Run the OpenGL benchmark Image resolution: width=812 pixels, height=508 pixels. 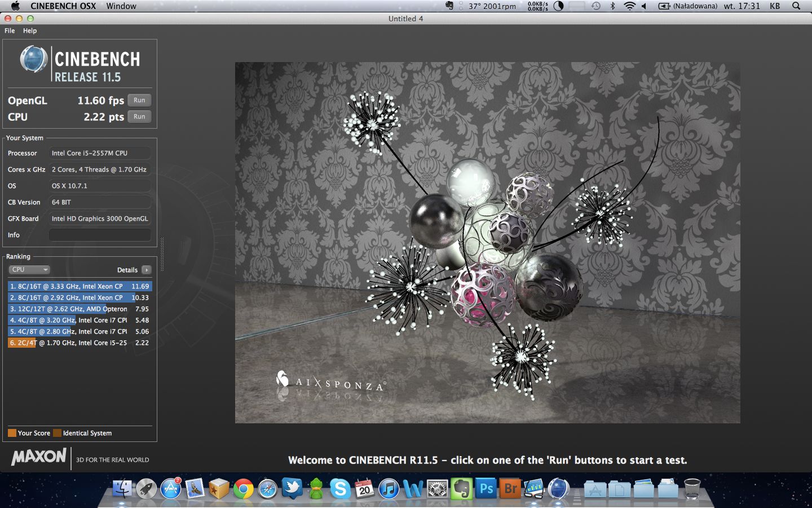[x=139, y=100]
